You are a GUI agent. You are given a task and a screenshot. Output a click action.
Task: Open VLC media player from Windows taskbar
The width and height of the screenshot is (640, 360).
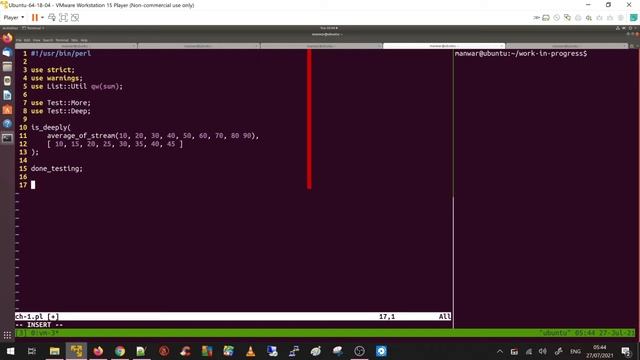coord(250,351)
